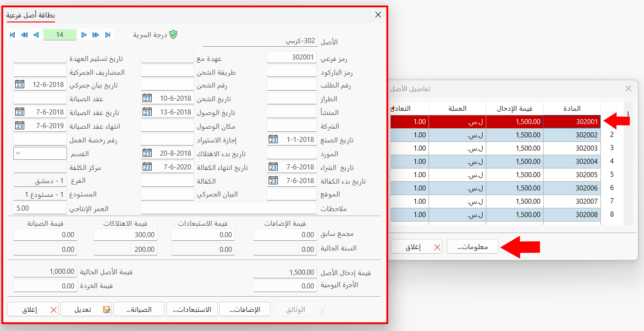Click the رمز فرعي field
Screen dimensions: 644x331
click(x=292, y=57)
